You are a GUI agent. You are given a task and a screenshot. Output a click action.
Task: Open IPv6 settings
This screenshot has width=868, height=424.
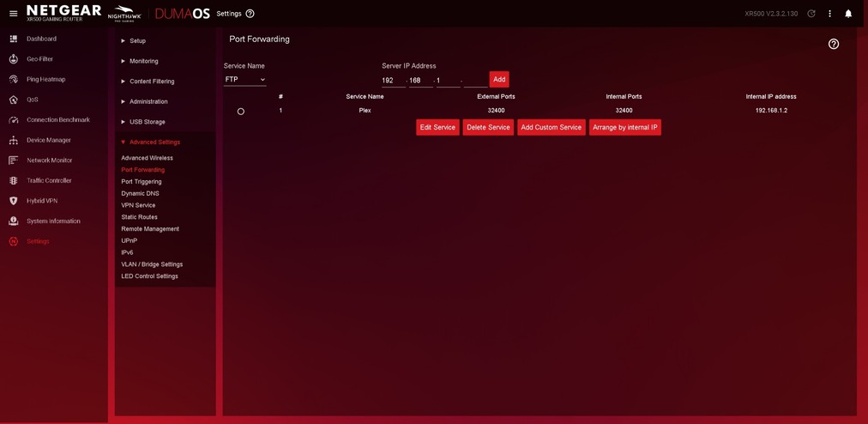(x=127, y=252)
